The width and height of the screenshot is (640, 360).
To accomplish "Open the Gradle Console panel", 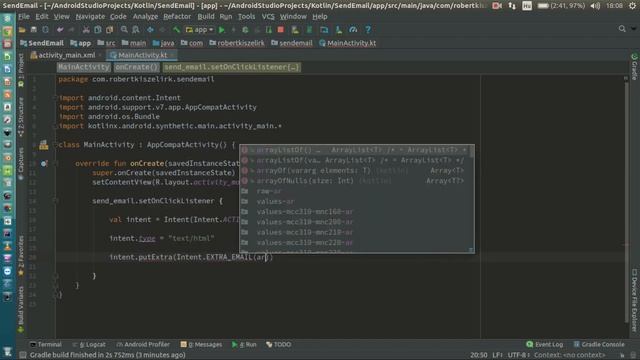I will click(x=599, y=344).
